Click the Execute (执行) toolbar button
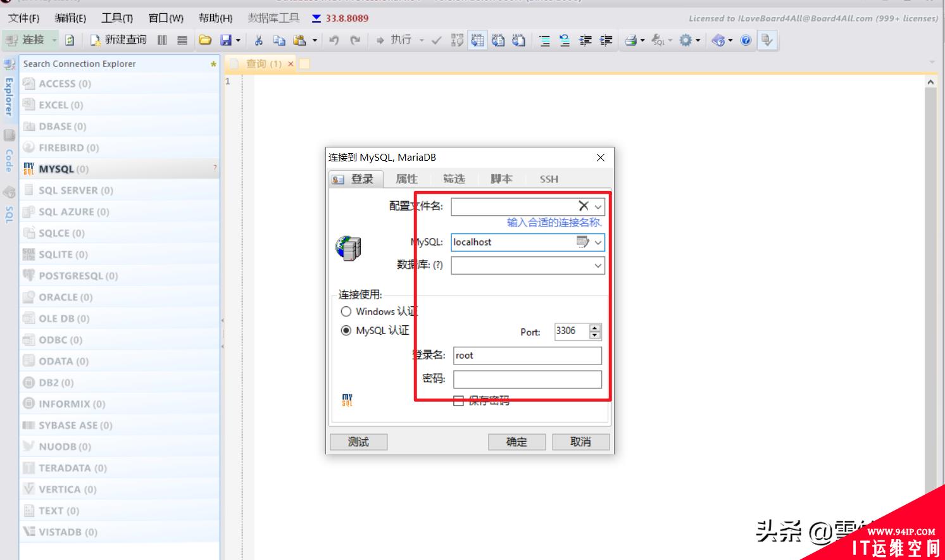 click(x=394, y=40)
